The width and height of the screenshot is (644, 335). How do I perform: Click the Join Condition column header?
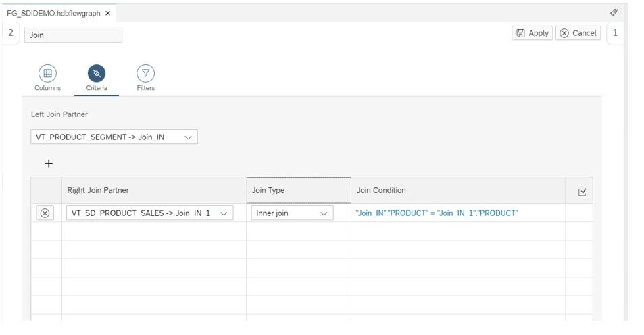point(458,190)
